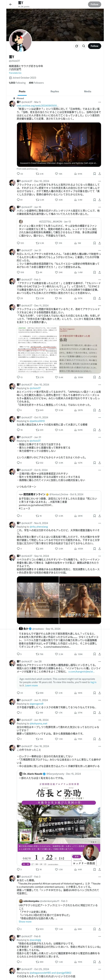This screenshot has height=980, width=110.
Task: Switch to the Media tab
Action: [87, 91]
